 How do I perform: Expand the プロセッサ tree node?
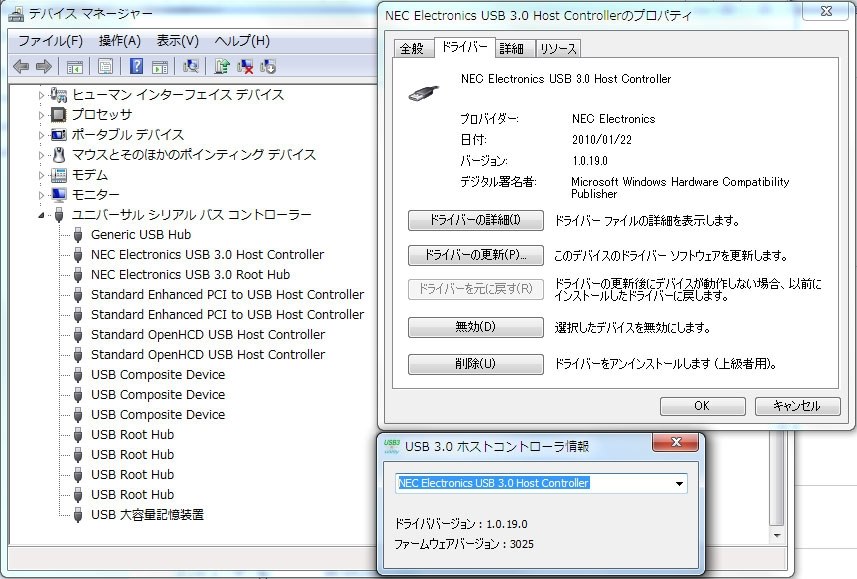pos(42,115)
